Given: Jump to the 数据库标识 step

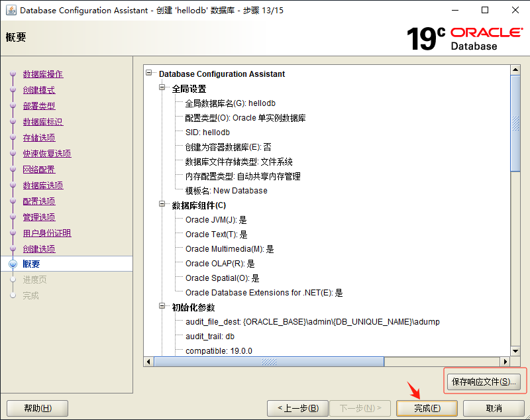Looking at the screenshot, I should (x=43, y=122).
